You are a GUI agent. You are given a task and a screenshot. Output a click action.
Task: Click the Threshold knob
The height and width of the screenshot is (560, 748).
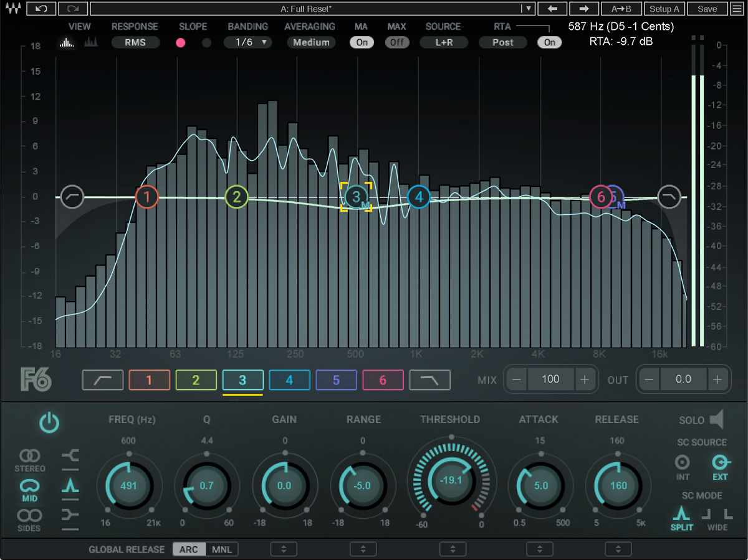pyautogui.click(x=450, y=480)
